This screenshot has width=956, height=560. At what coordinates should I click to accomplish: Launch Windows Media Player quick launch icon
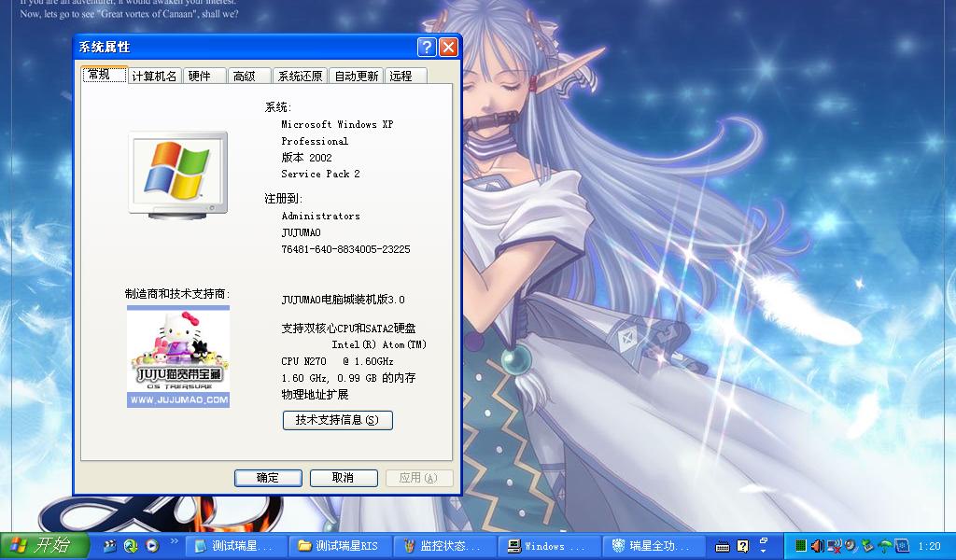click(x=152, y=546)
